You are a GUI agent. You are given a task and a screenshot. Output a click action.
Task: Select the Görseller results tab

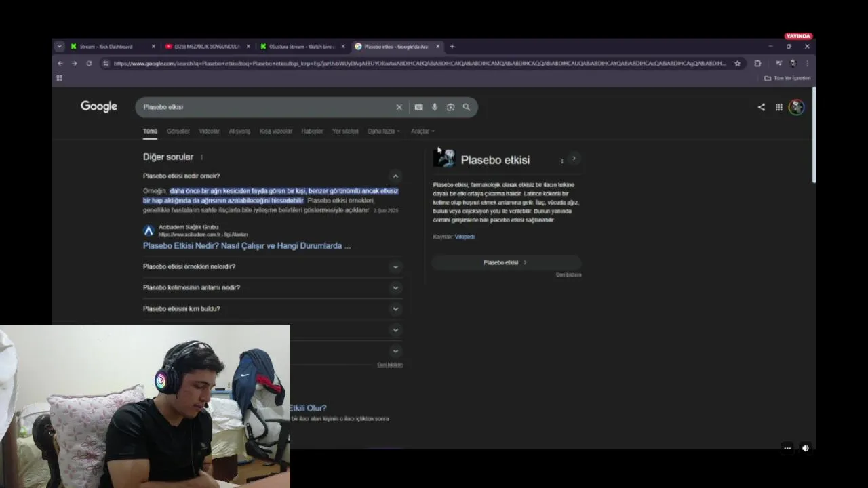[x=178, y=131]
